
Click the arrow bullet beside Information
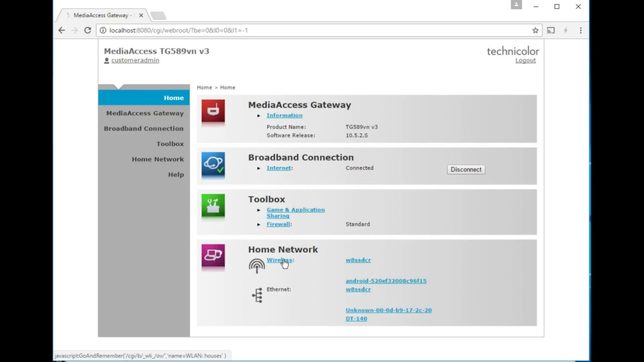[x=259, y=116]
